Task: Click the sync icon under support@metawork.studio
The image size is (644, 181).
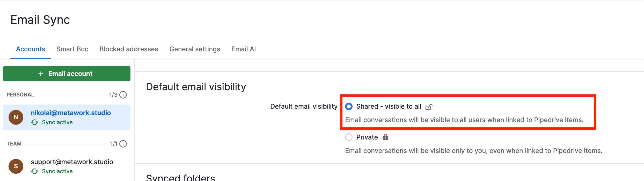Action: (x=34, y=171)
